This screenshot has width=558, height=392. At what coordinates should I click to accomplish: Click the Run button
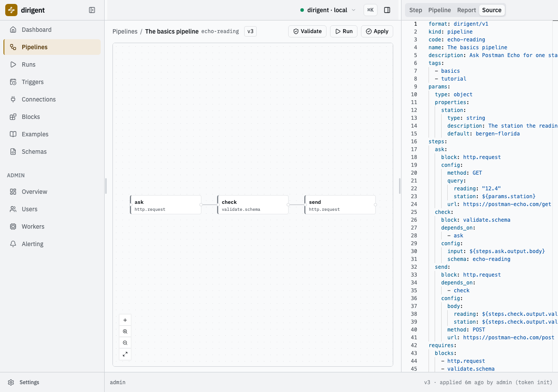pyautogui.click(x=344, y=31)
